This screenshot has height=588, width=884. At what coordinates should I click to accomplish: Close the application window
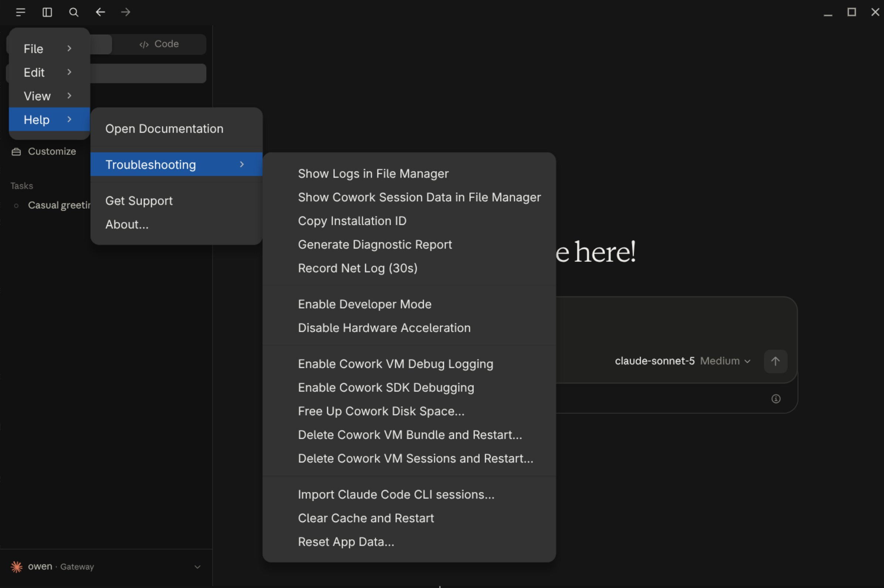[x=875, y=13]
